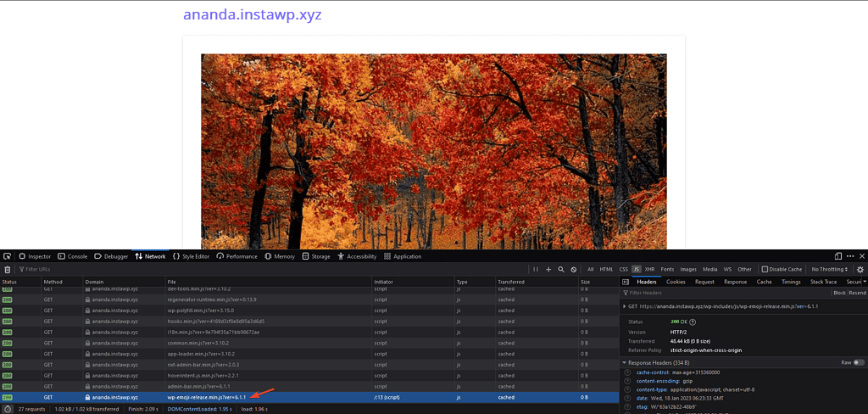Pause network request recording
Viewport: 868px width, 414px height.
point(536,269)
